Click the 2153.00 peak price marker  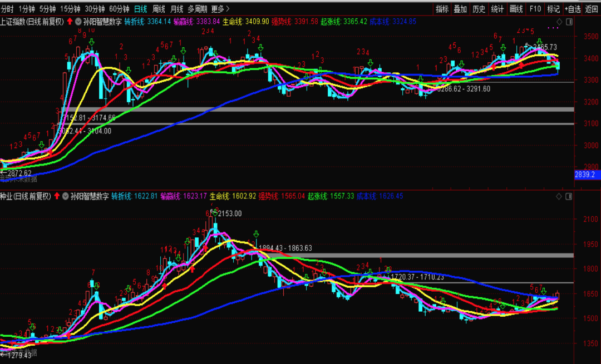[230, 213]
